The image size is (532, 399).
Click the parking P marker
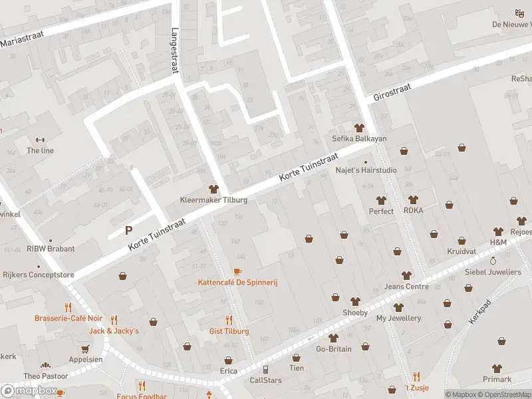pyautogui.click(x=128, y=231)
